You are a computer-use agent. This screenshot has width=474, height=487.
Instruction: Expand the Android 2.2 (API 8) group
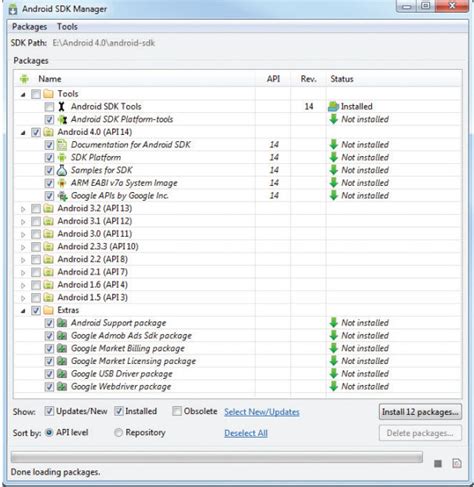coord(23,260)
